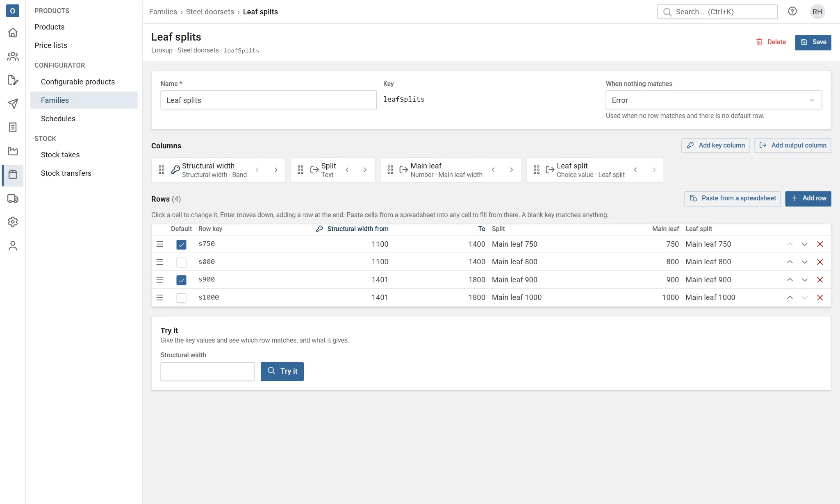Click Paste from a spreadsheet button

pyautogui.click(x=733, y=198)
